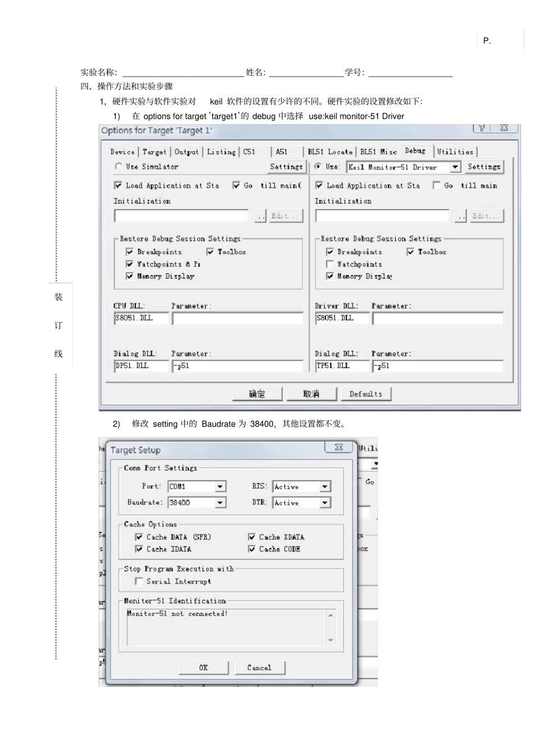Browse for right initialization file
Image resolution: width=534 pixels, height=756 pixels.
(461, 216)
